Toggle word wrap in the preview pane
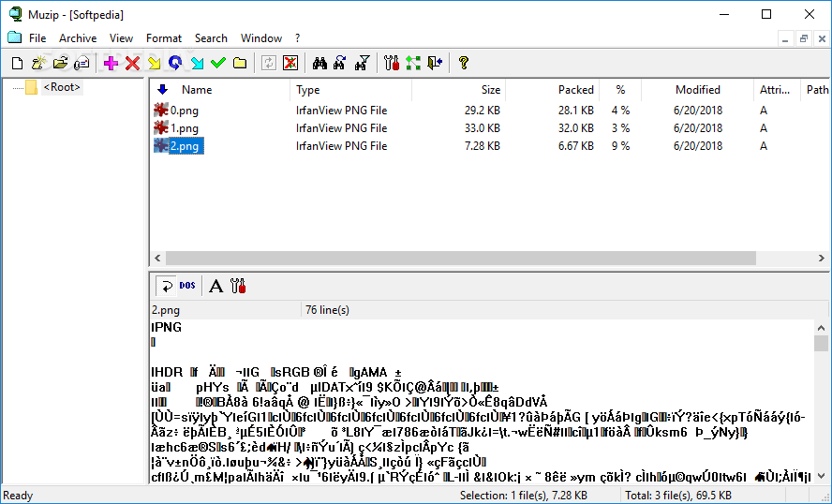Screen dimensions: 832x504 coord(166,286)
